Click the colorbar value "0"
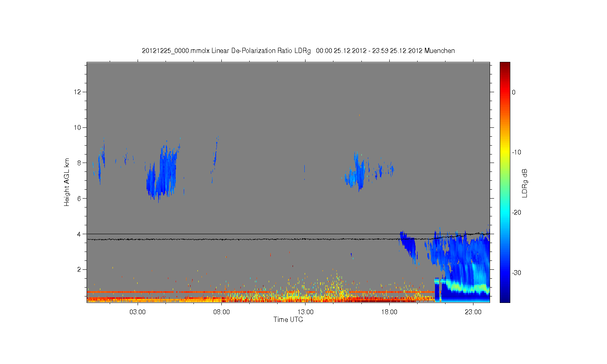 514,92
